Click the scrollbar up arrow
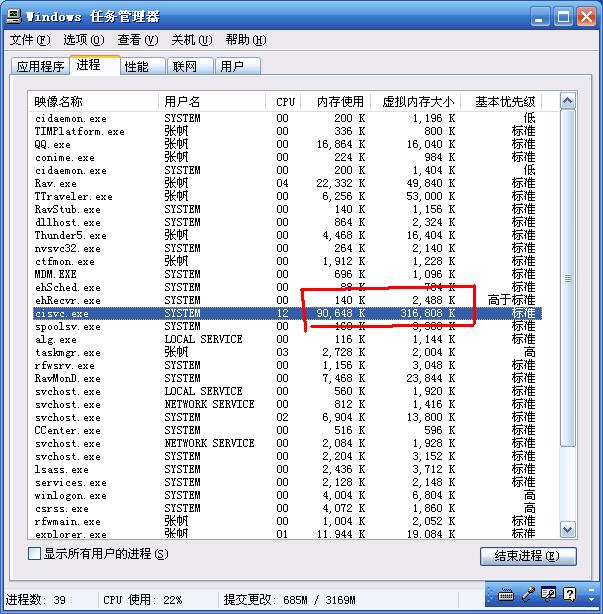This screenshot has width=603, height=614. pos(567,101)
